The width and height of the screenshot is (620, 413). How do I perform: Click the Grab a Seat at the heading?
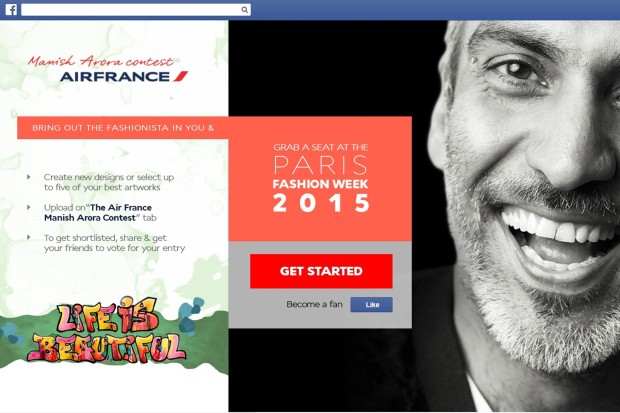pos(320,148)
